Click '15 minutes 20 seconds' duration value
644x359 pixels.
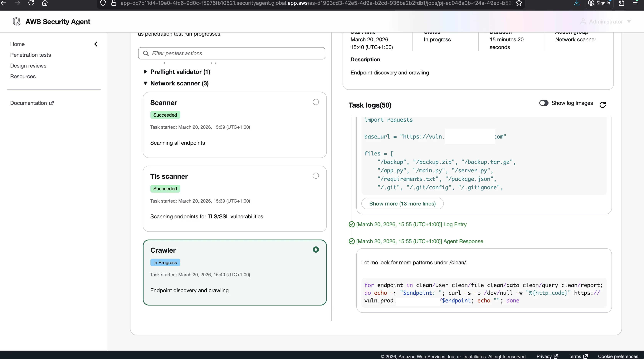pos(506,43)
